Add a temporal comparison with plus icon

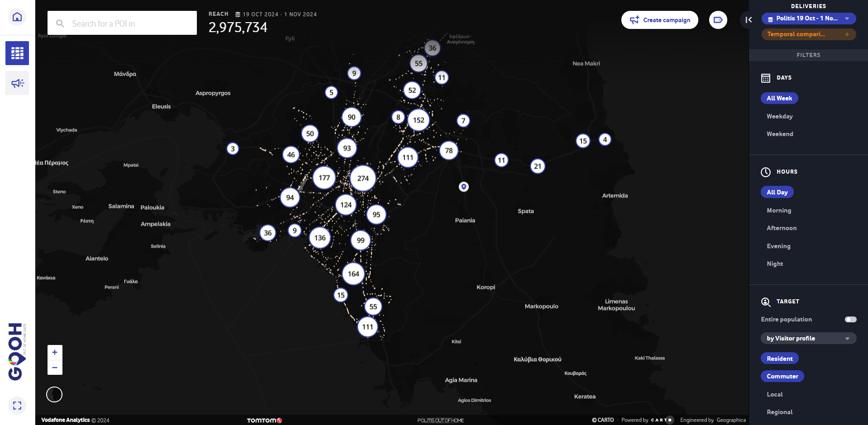[x=847, y=34]
